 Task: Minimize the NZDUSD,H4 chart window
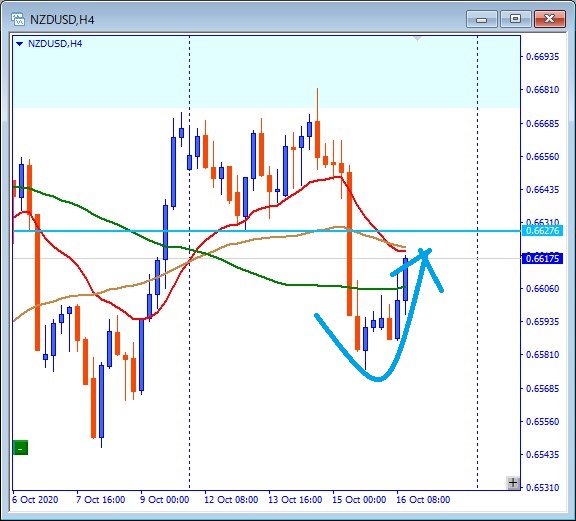click(x=481, y=19)
